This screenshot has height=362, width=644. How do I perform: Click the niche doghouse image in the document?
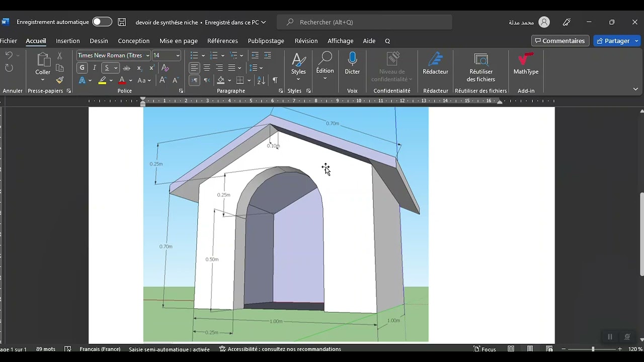(x=286, y=224)
